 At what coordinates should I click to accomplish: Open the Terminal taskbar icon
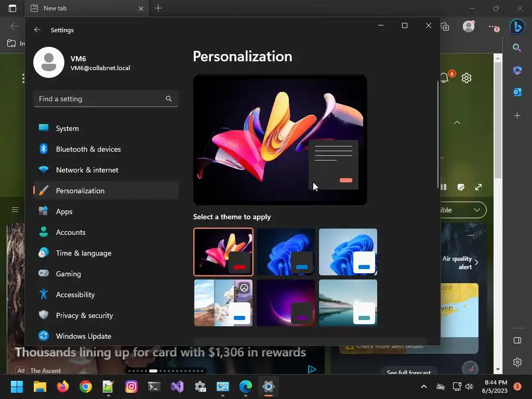tap(154, 387)
